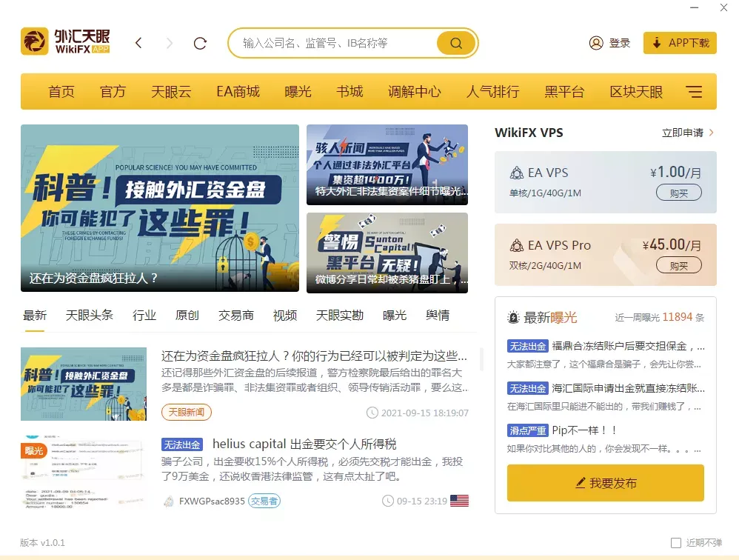Minimize the WikiFX window
The height and width of the screenshot is (560, 739).
tap(695, 7)
